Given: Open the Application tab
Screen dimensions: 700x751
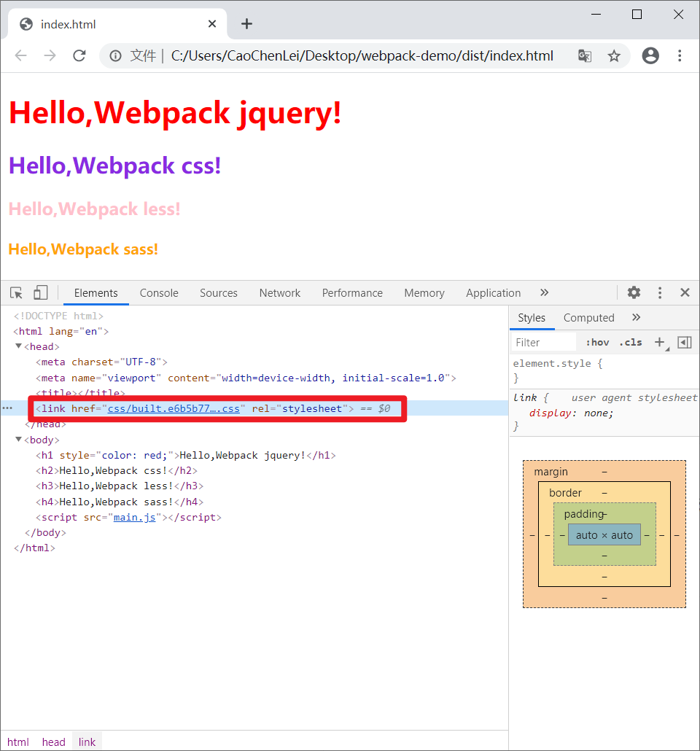Looking at the screenshot, I should 494,293.
